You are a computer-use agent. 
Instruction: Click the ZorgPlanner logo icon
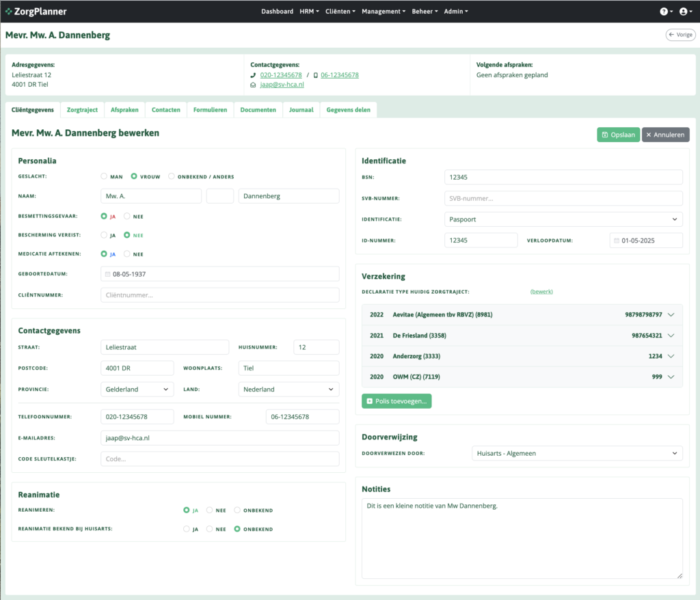click(9, 12)
